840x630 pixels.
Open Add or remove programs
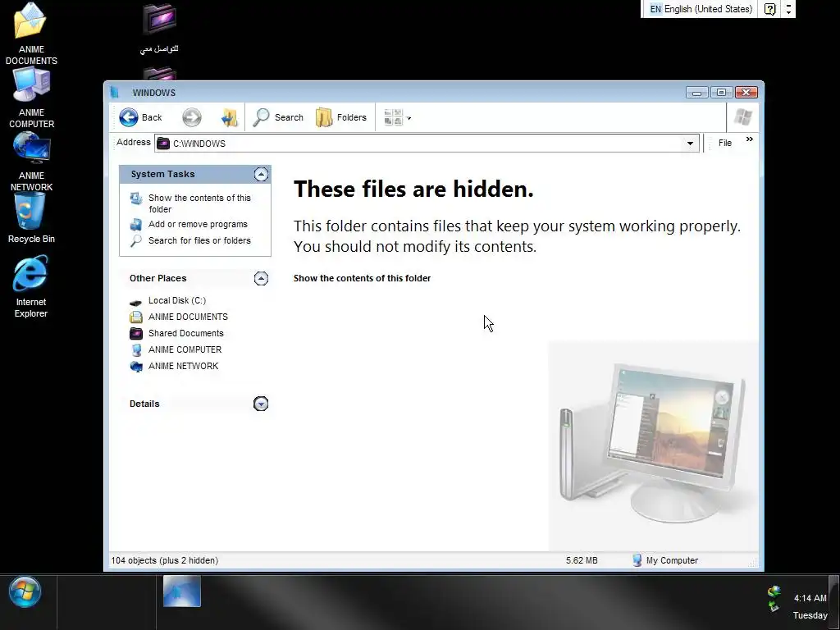point(198,224)
